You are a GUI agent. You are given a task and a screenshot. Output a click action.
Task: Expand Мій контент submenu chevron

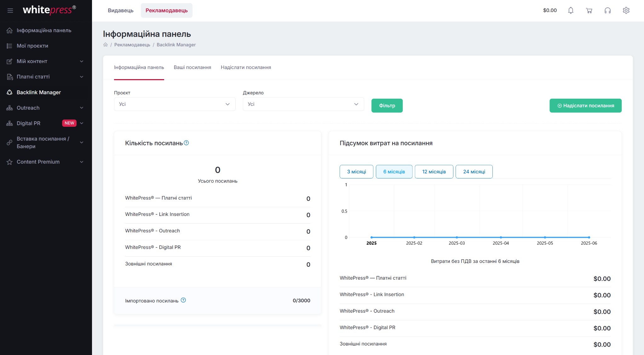tap(82, 61)
